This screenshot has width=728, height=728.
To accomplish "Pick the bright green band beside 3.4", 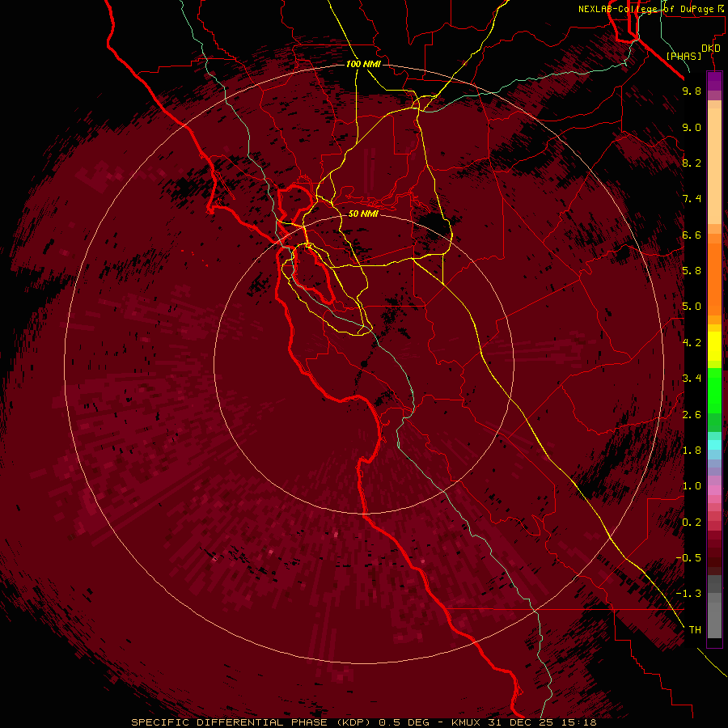I will [714, 390].
